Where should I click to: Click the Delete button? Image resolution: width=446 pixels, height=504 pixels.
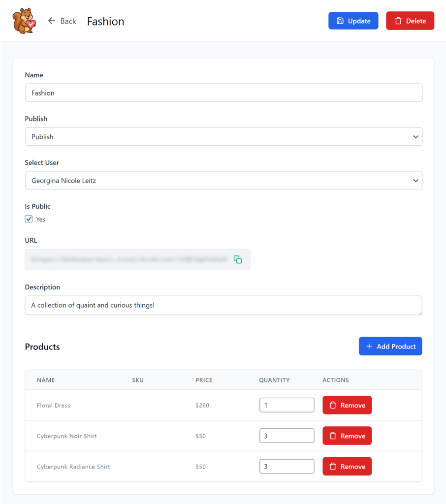(x=410, y=21)
